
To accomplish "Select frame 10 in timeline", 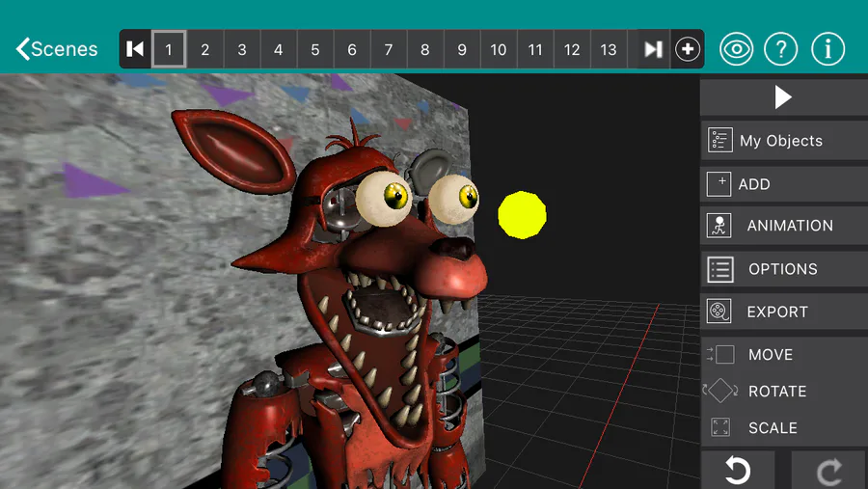I will click(499, 49).
